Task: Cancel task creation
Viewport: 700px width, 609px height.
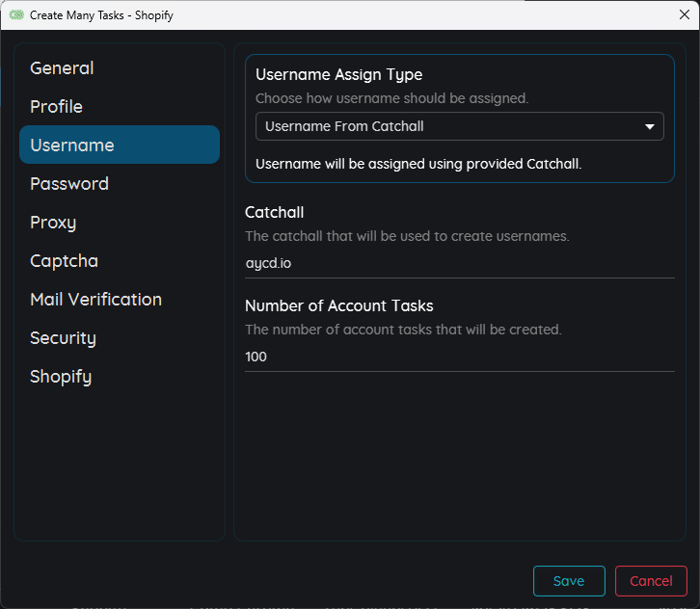Action: (x=651, y=581)
